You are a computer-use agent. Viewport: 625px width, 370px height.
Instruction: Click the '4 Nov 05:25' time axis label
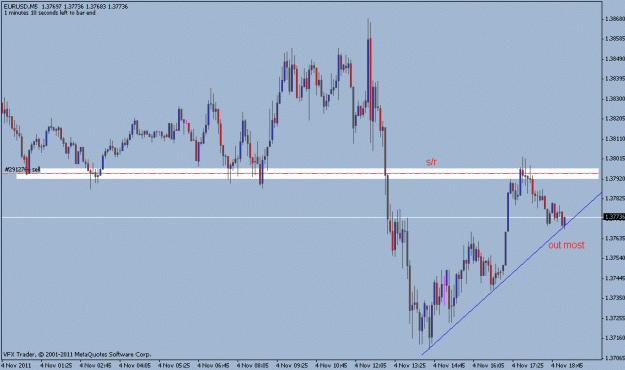point(174,365)
